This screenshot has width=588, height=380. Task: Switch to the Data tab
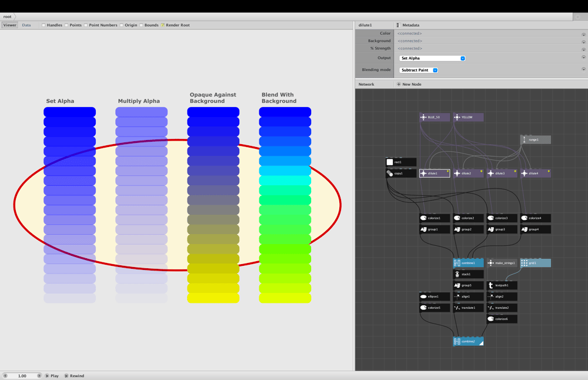26,25
